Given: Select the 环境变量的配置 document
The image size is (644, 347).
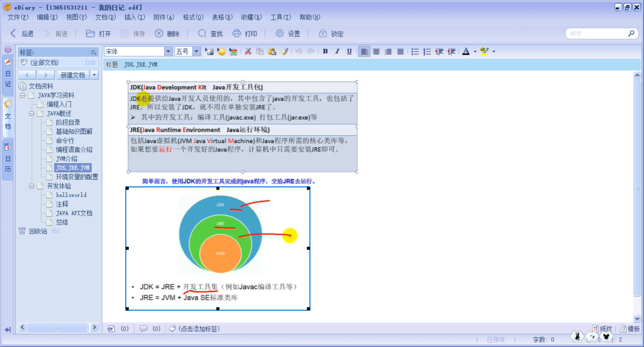Looking at the screenshot, I should [77, 177].
